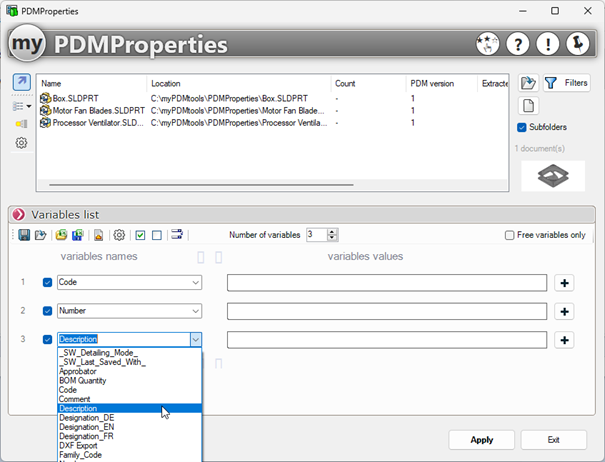Click the blank document icon below folder
The width and height of the screenshot is (605, 462).
[528, 106]
